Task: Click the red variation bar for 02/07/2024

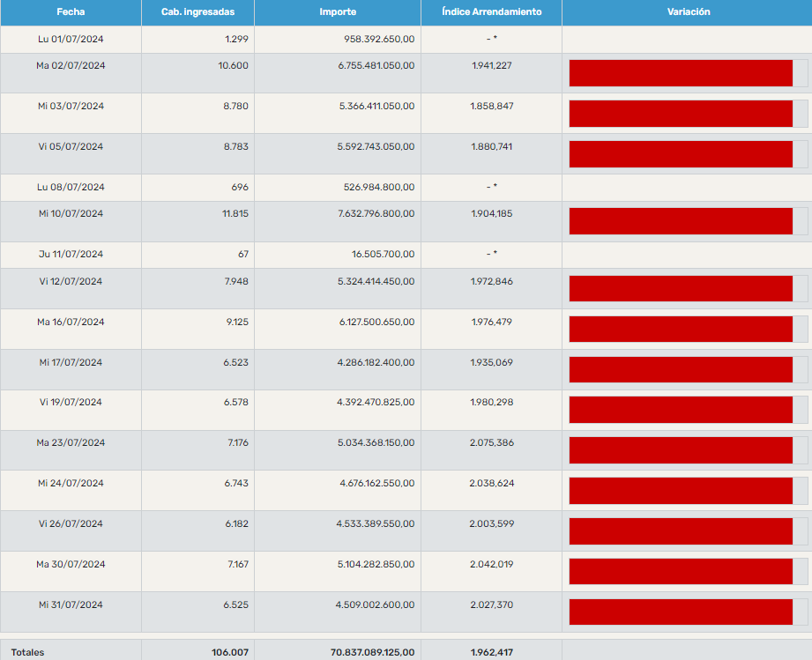Action: (681, 73)
